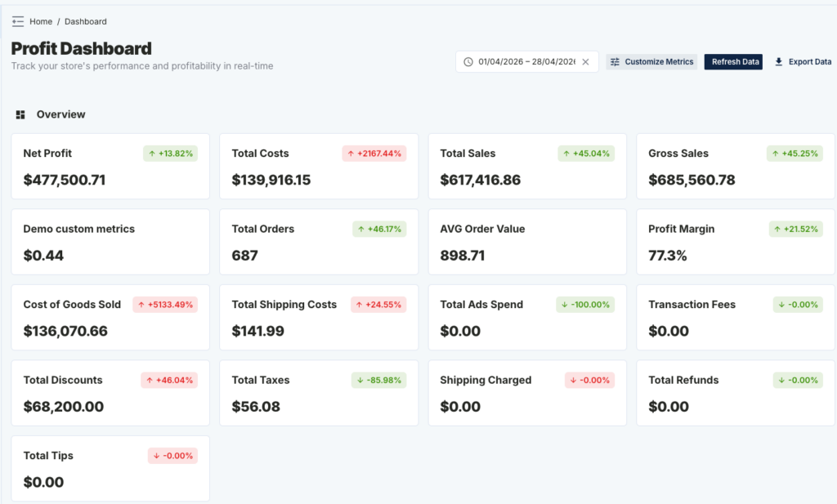Open the Total Sales metric card

(x=527, y=167)
